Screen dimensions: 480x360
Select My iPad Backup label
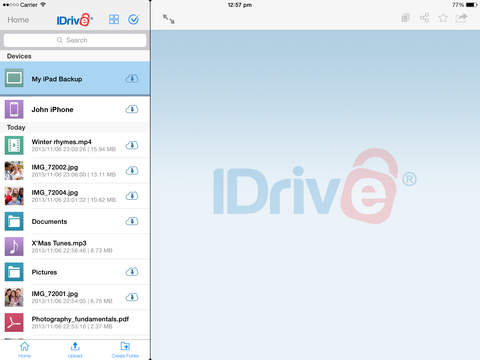coord(57,79)
